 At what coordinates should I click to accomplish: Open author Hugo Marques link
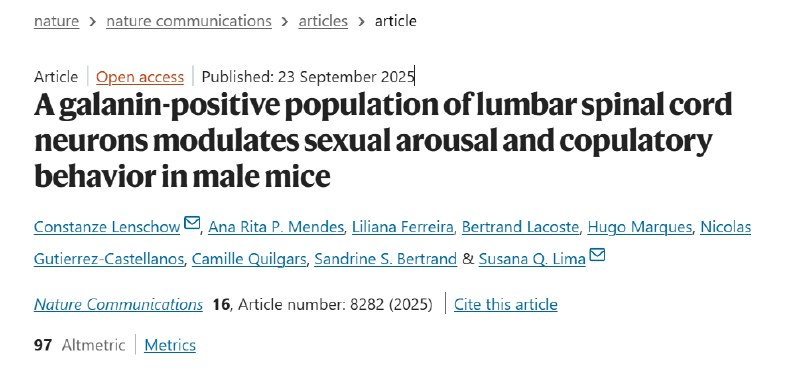[x=640, y=227]
